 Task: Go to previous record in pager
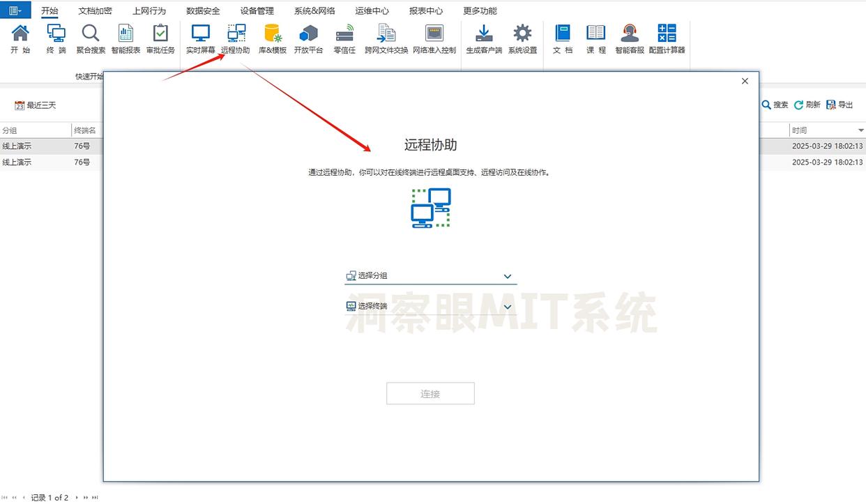tap(24, 498)
